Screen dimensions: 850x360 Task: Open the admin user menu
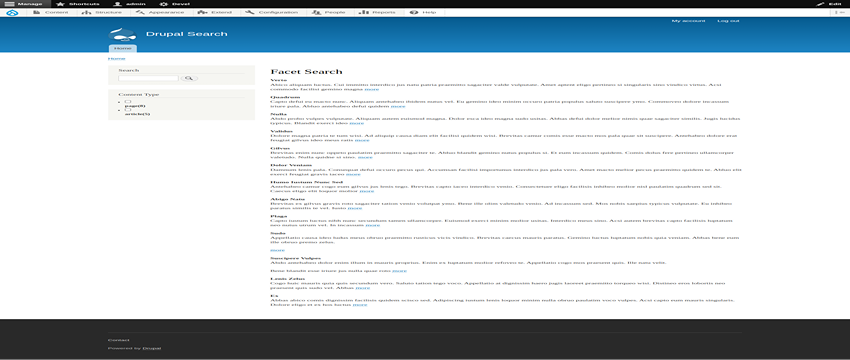pos(130,4)
